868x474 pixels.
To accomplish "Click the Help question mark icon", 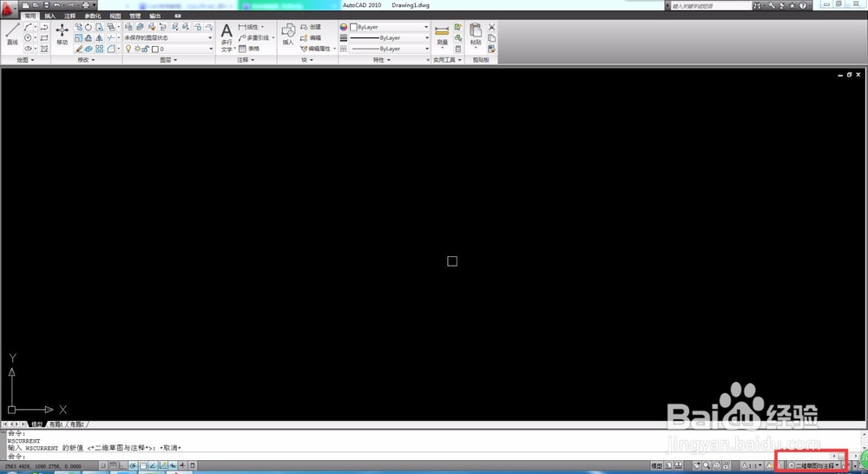I will click(803, 5).
